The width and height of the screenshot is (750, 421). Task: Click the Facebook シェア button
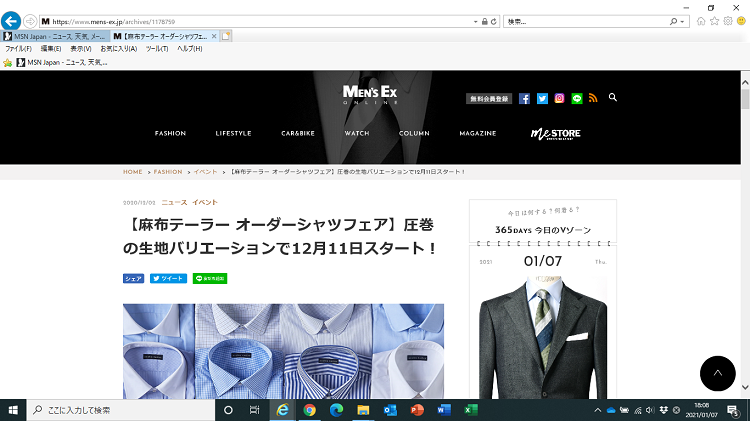click(133, 278)
